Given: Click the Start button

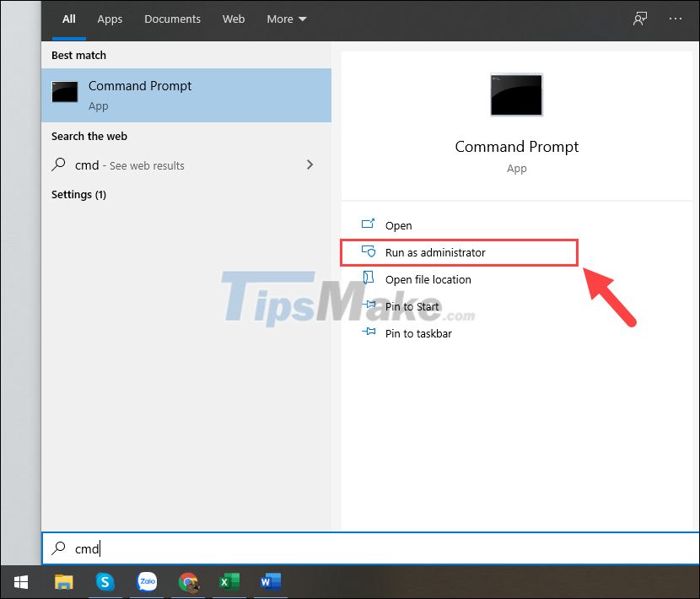Looking at the screenshot, I should tap(20, 582).
